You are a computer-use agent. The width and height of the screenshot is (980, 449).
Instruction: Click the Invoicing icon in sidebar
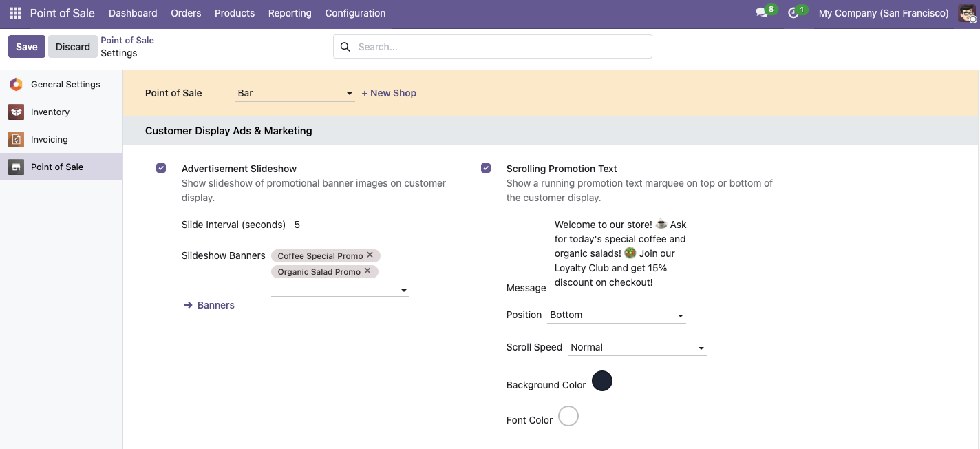click(16, 139)
